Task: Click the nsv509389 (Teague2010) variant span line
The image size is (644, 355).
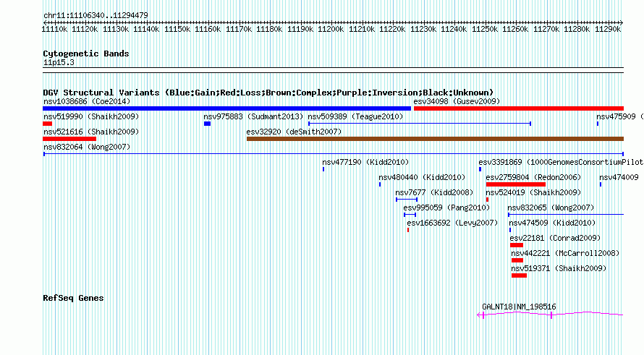Action: pyautogui.click(x=420, y=124)
